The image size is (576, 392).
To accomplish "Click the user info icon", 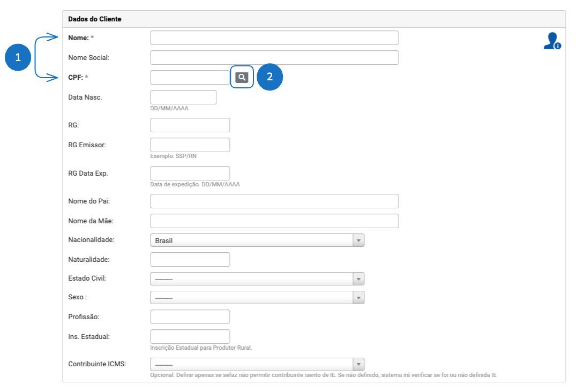I will click(552, 41).
